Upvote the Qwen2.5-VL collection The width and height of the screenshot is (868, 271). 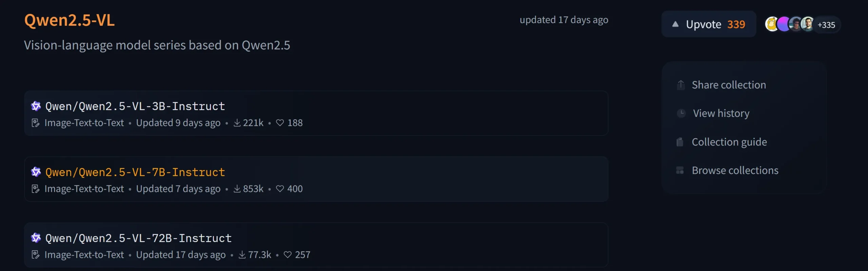[x=709, y=24]
